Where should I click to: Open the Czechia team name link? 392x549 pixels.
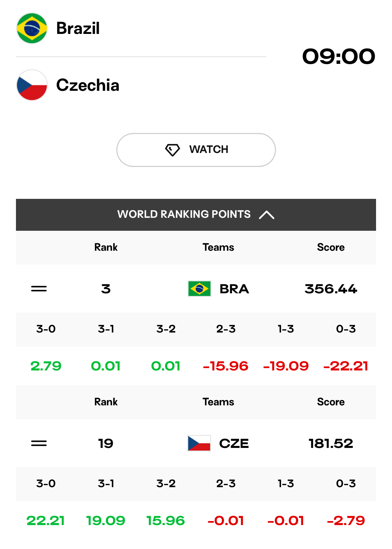click(88, 85)
